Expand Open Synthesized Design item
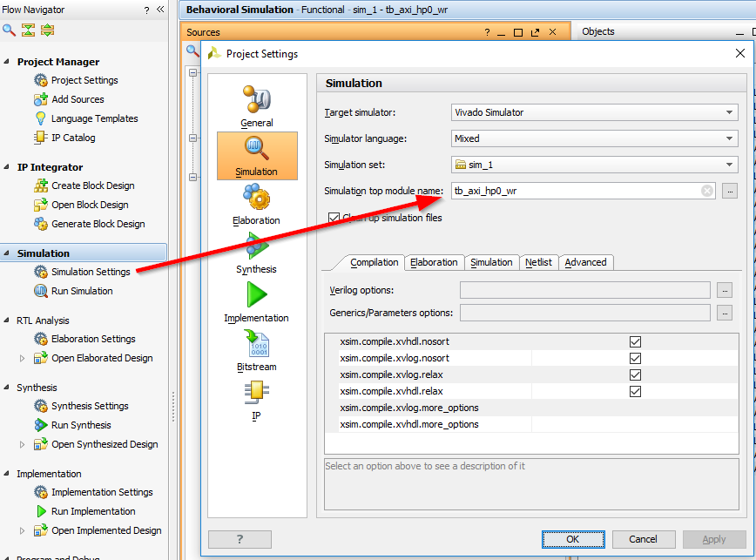This screenshot has height=560, width=756. pos(22,444)
